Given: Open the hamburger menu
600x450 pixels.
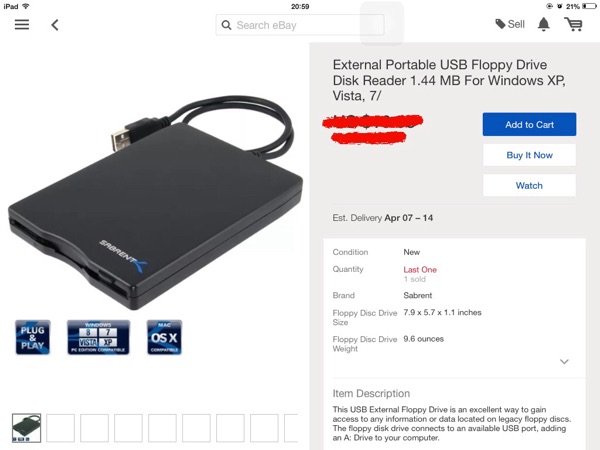Looking at the screenshot, I should click(x=22, y=25).
